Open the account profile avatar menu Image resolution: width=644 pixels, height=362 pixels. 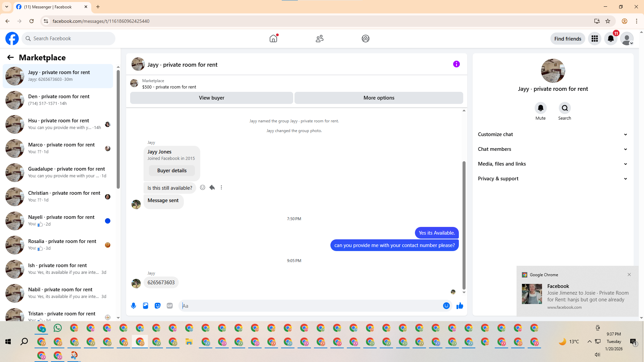[x=627, y=39]
